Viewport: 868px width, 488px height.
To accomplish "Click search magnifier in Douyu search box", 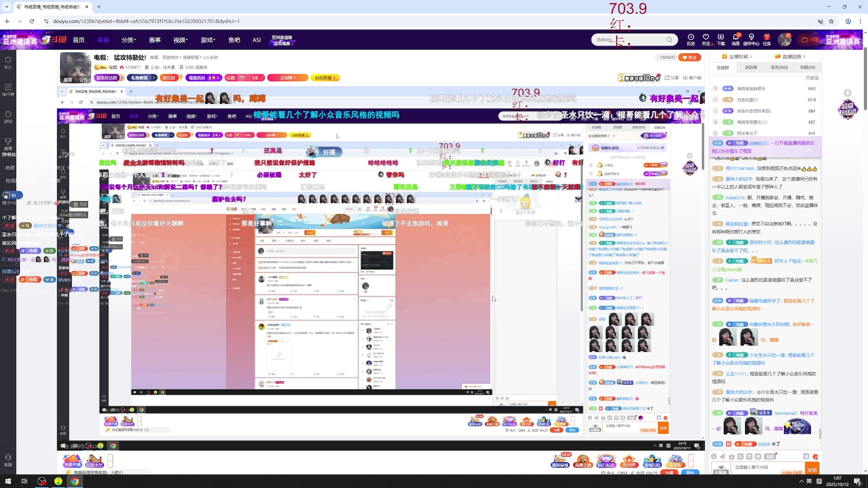I will tap(669, 40).
